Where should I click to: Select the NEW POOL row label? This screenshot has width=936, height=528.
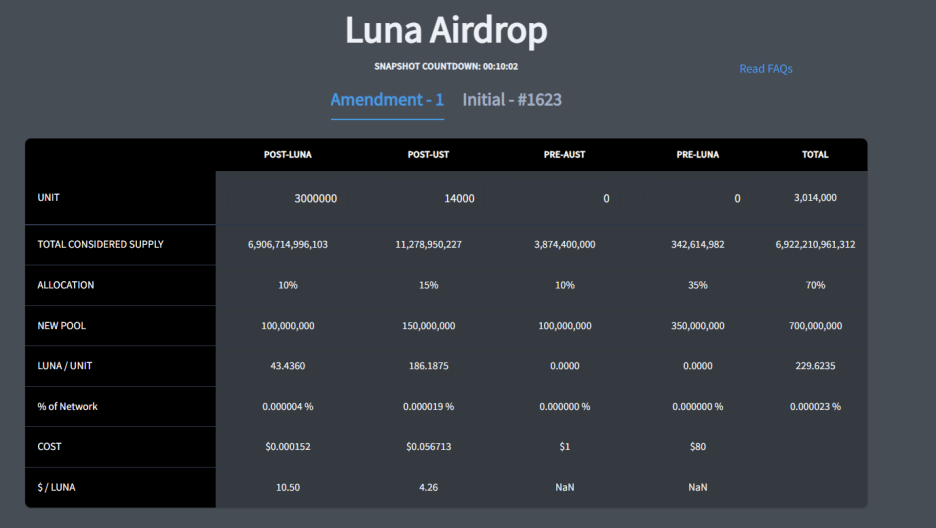61,326
